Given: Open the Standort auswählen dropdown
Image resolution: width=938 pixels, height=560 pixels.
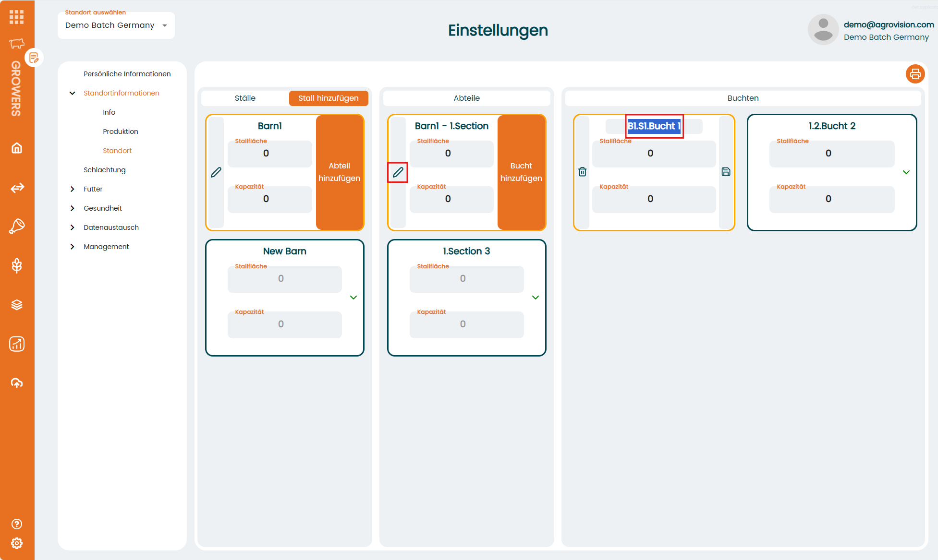Looking at the screenshot, I should click(x=116, y=25).
